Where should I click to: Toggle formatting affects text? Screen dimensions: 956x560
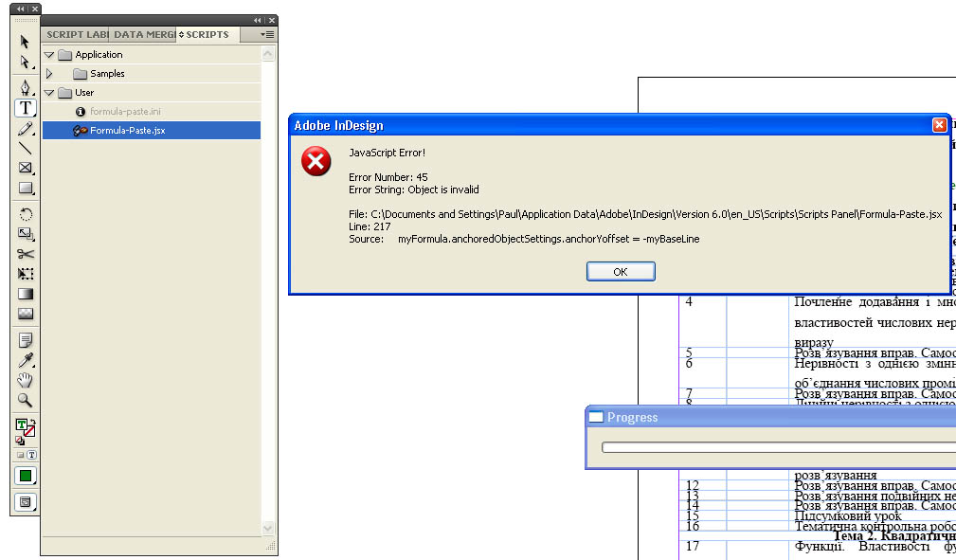pos(31,455)
